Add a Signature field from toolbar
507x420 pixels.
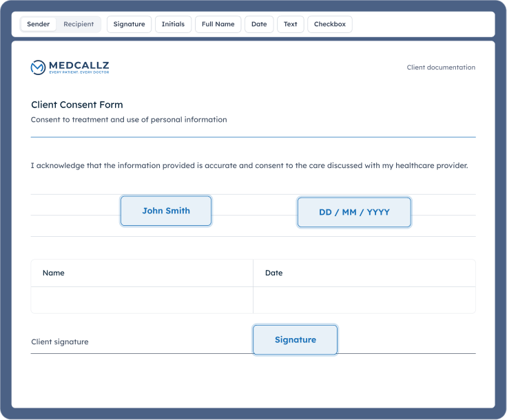click(129, 24)
